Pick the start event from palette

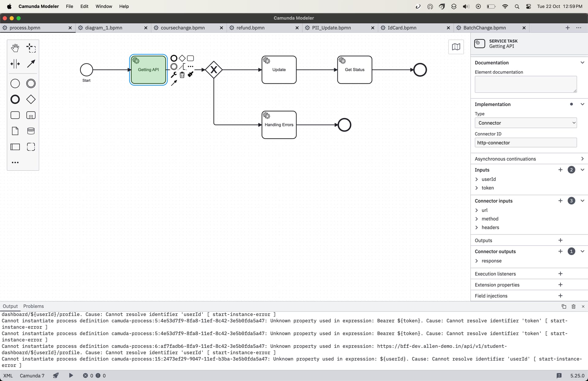[x=15, y=83]
